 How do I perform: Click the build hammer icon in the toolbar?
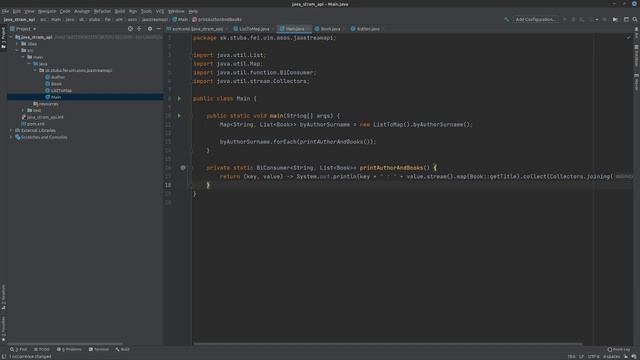pos(507,19)
